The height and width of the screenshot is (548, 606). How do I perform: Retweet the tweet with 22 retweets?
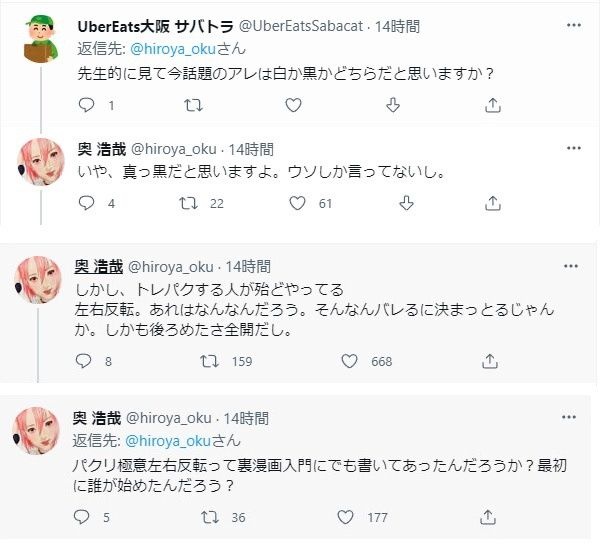(x=187, y=203)
